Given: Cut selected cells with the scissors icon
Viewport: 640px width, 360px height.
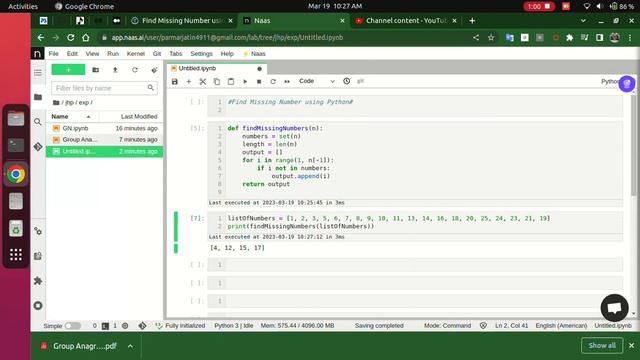Looking at the screenshot, I should [x=202, y=82].
